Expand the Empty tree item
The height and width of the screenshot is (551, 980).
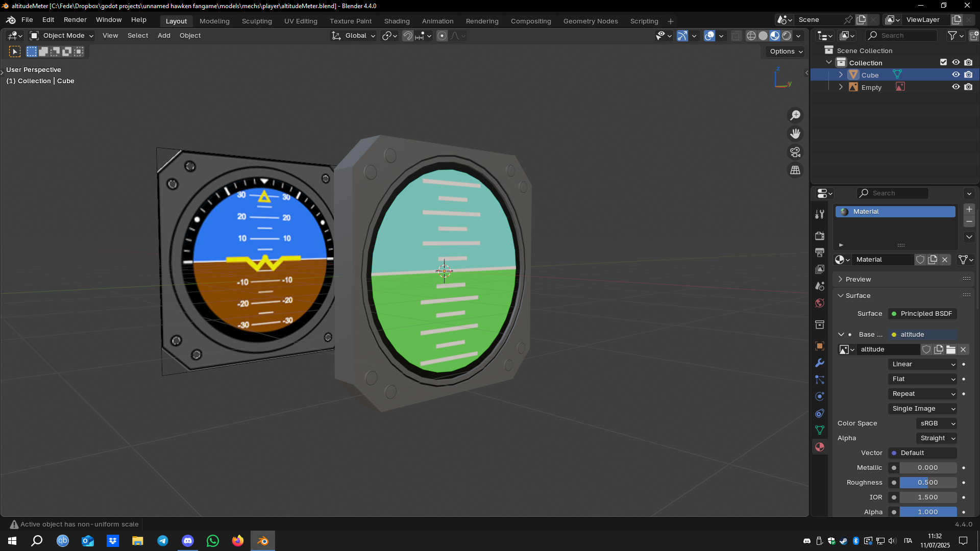(841, 87)
